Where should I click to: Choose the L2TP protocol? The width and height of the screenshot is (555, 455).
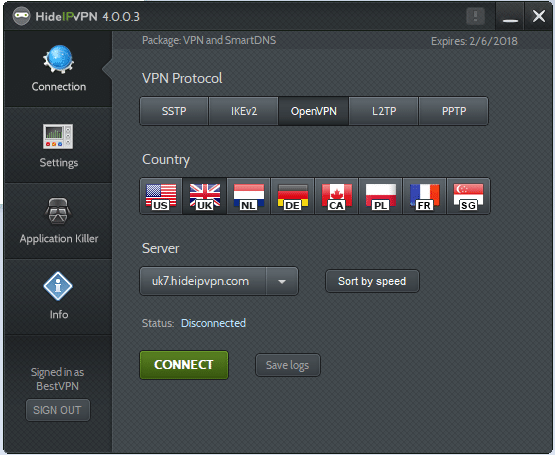(x=384, y=111)
